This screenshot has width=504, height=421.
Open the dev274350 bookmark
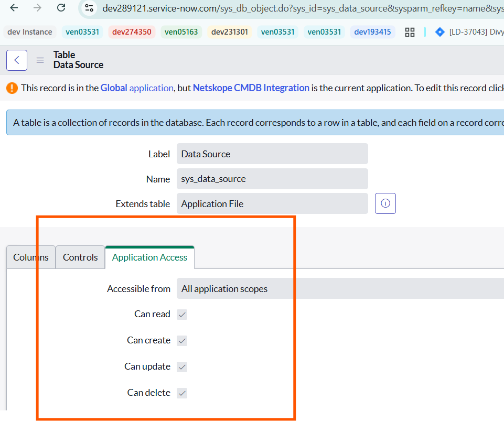click(x=132, y=32)
